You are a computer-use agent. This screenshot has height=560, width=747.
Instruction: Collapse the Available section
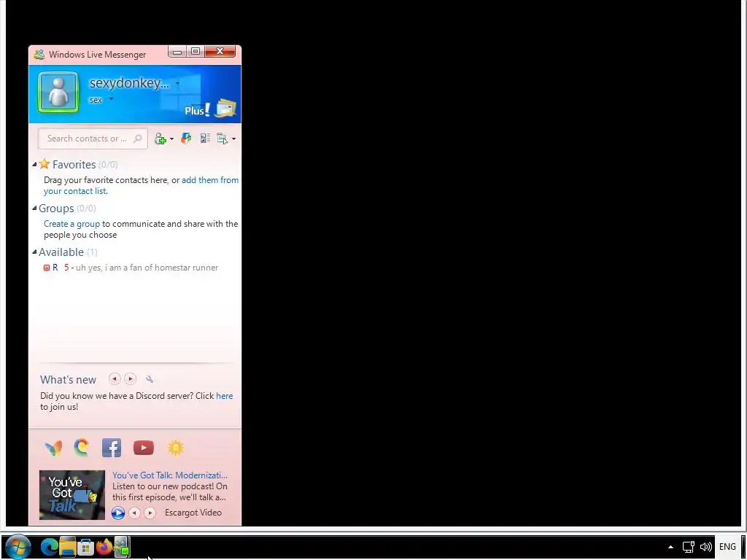click(34, 252)
